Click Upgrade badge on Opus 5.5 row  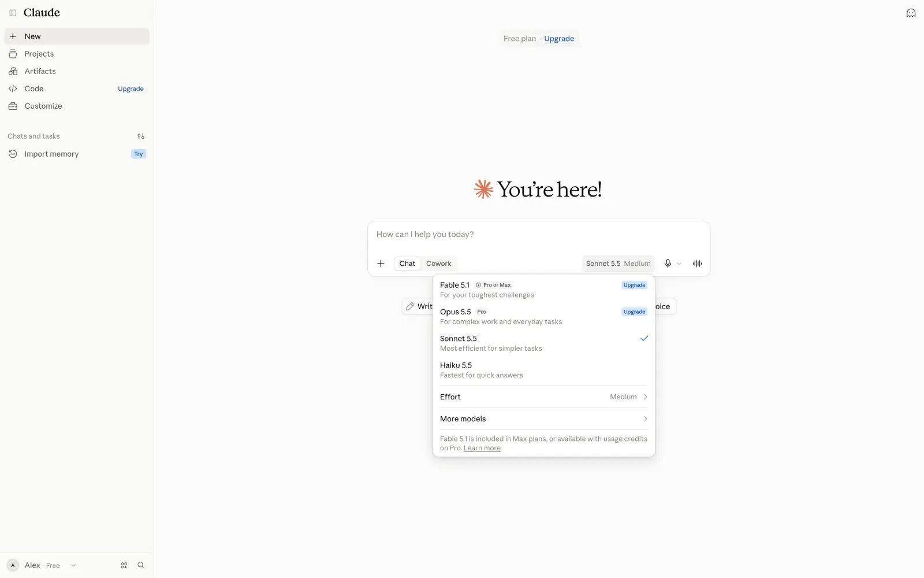pyautogui.click(x=634, y=312)
